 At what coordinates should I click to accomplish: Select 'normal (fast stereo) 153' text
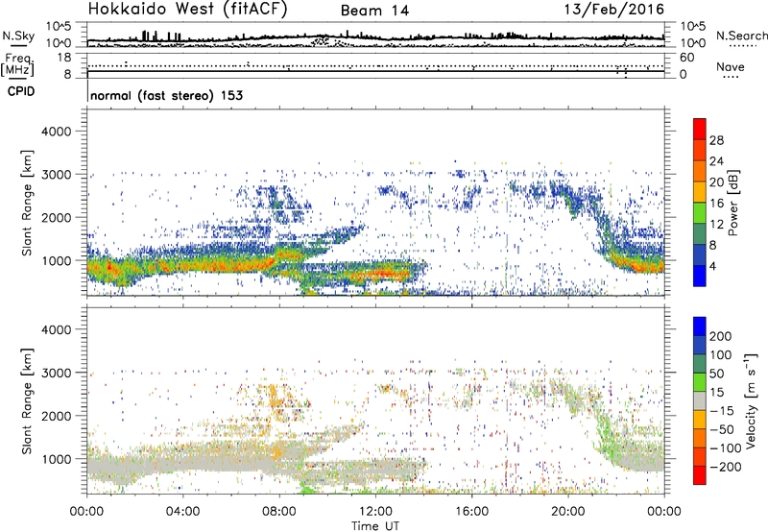[166, 95]
